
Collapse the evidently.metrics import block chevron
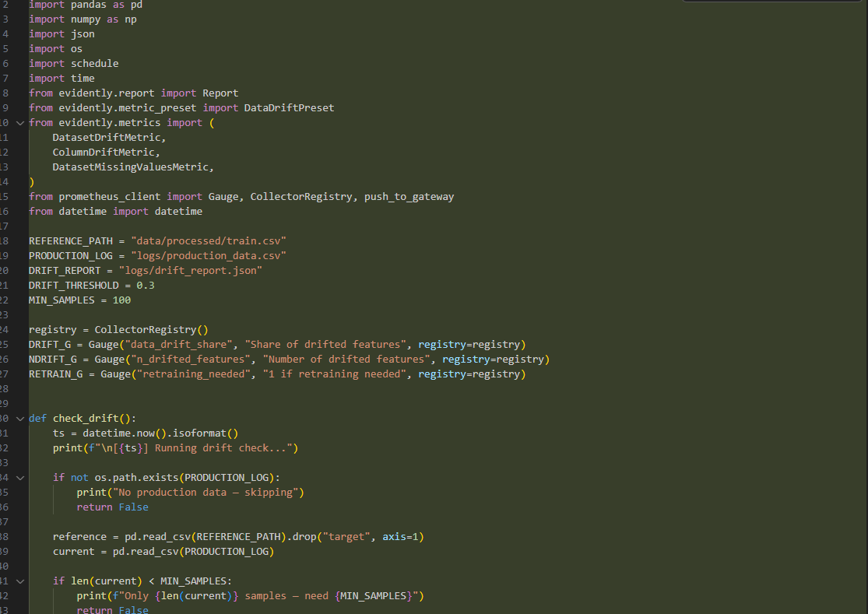pos(20,123)
